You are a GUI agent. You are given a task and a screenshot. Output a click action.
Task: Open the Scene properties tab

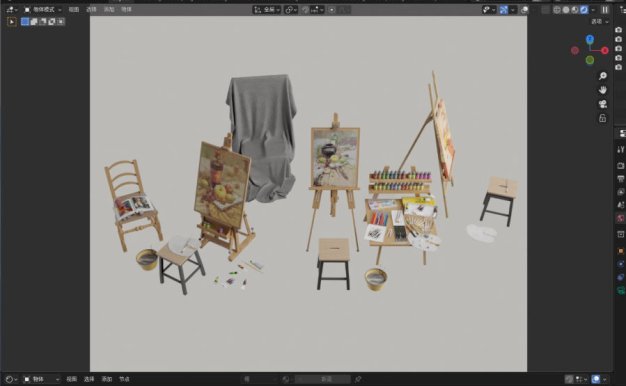(x=620, y=205)
